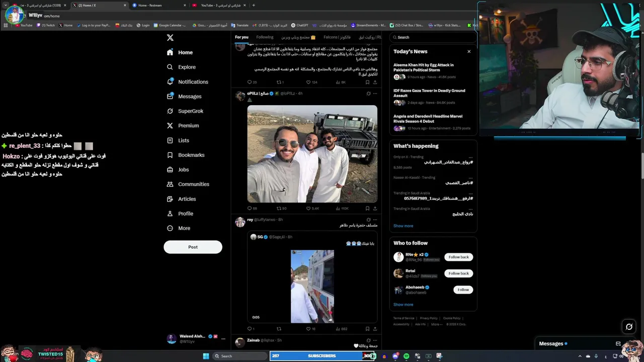This screenshot has height=362, width=644.
Task: Open Lists in the sidebar
Action: click(178, 140)
